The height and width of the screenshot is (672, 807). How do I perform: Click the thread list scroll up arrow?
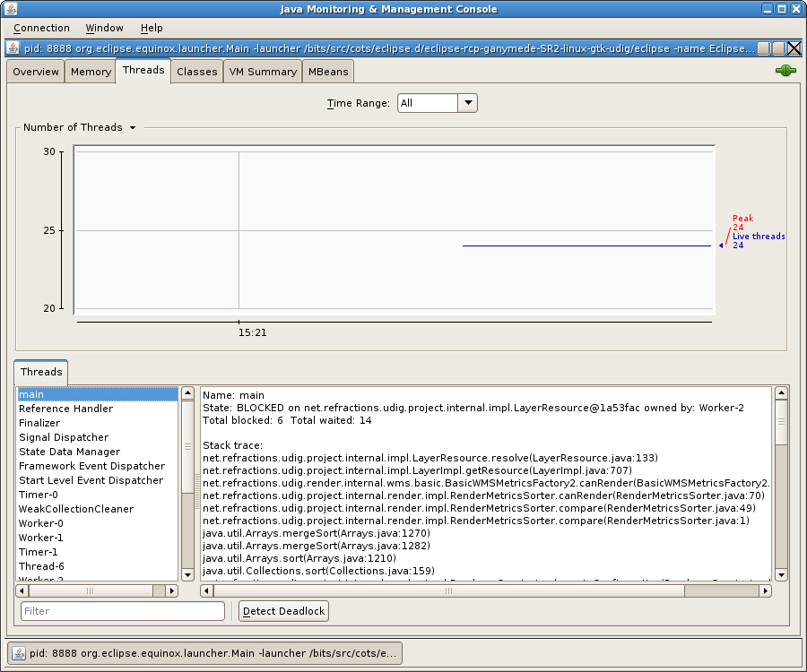pos(188,393)
